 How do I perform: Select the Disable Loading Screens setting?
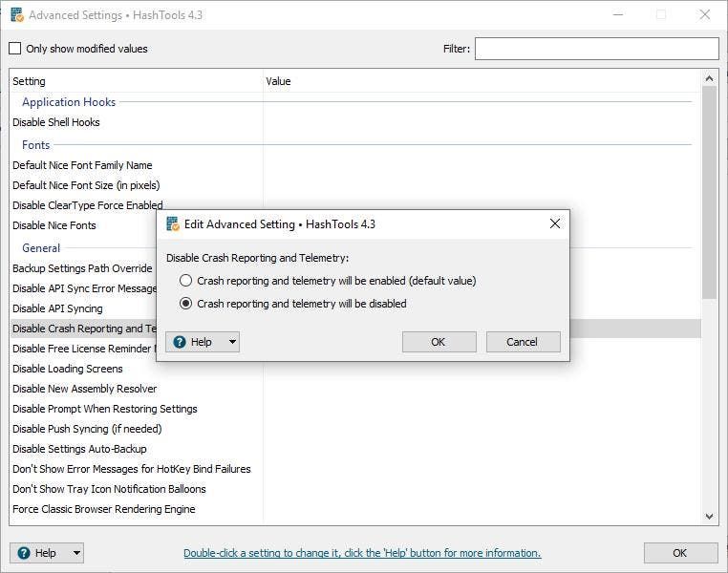pyautogui.click(x=67, y=369)
